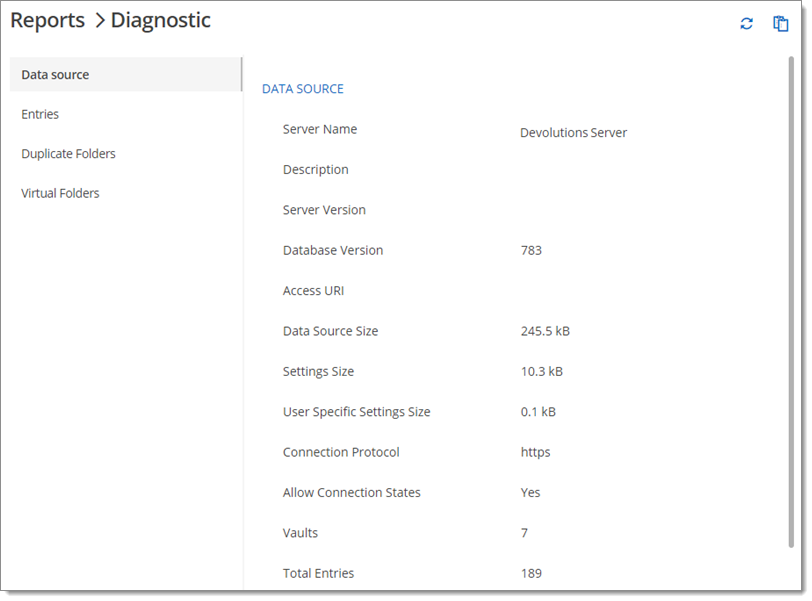Click the vertical scrollbar of the report
The width and height of the screenshot is (812, 601).
pos(791,302)
